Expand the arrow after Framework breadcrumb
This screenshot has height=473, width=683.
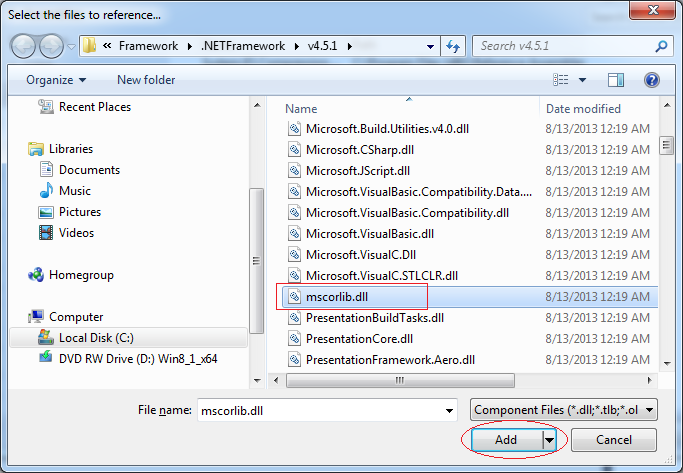pos(189,46)
